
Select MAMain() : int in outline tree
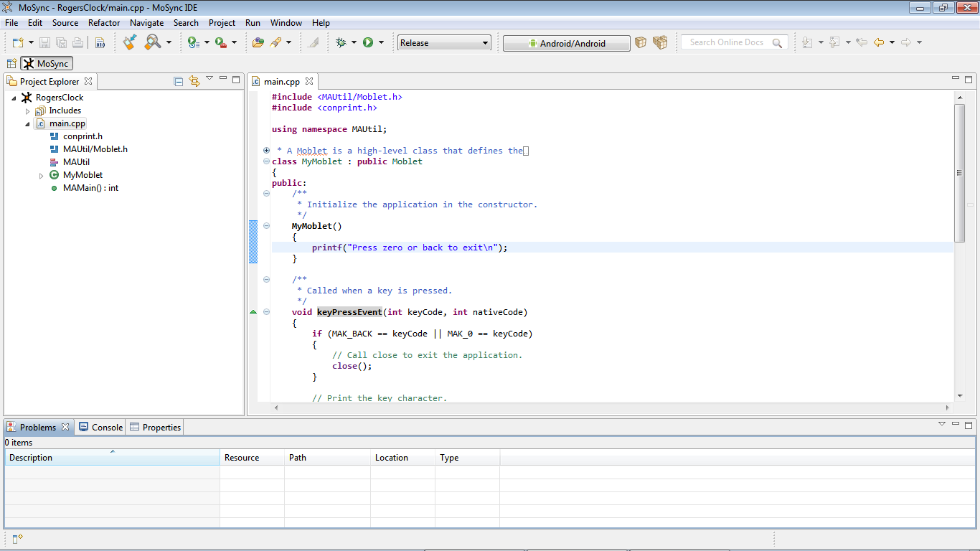90,188
